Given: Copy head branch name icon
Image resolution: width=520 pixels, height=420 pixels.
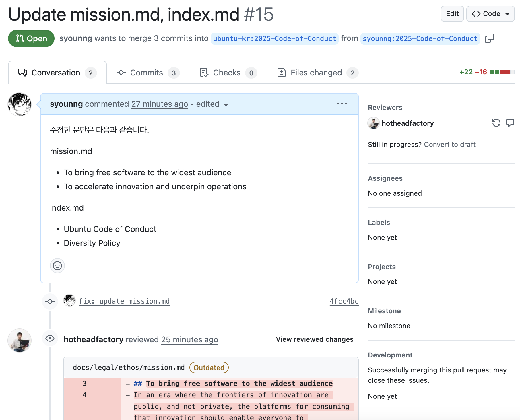Looking at the screenshot, I should pyautogui.click(x=489, y=38).
